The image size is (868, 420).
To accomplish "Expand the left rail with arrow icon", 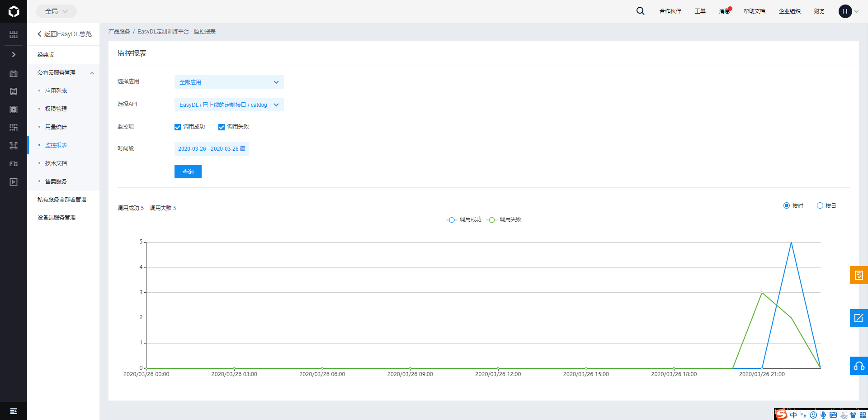I will click(x=14, y=54).
